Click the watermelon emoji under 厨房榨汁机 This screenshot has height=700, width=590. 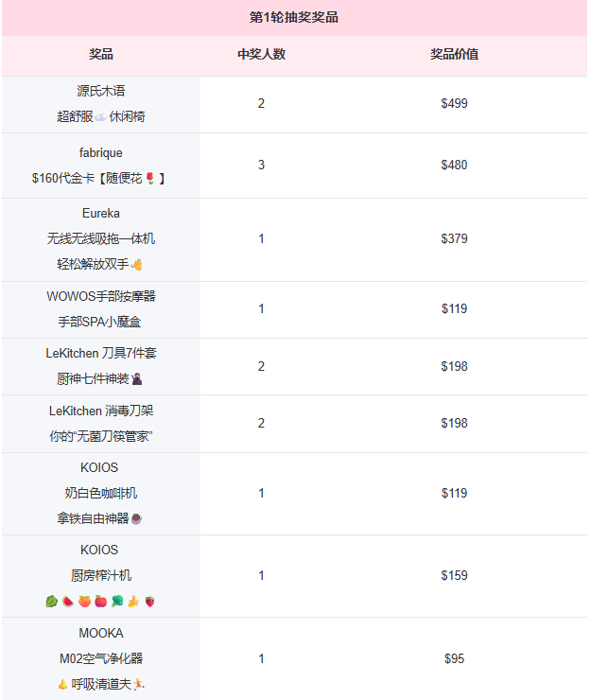point(68,602)
